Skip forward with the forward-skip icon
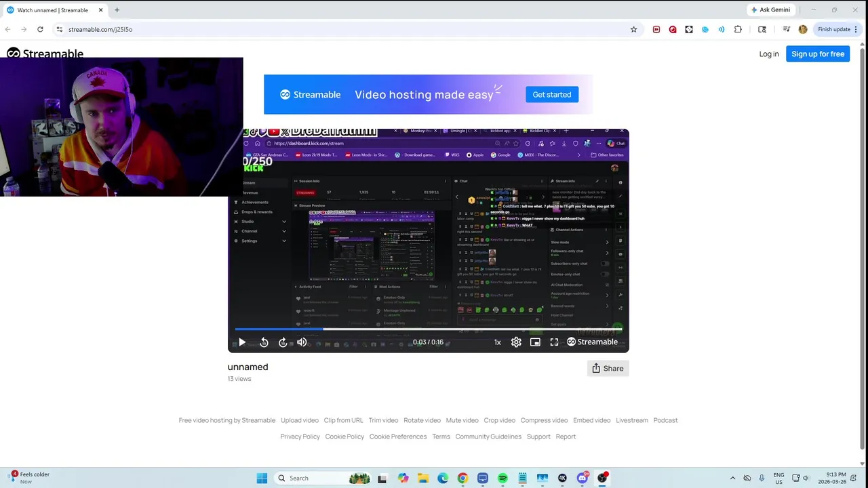 pyautogui.click(x=283, y=342)
